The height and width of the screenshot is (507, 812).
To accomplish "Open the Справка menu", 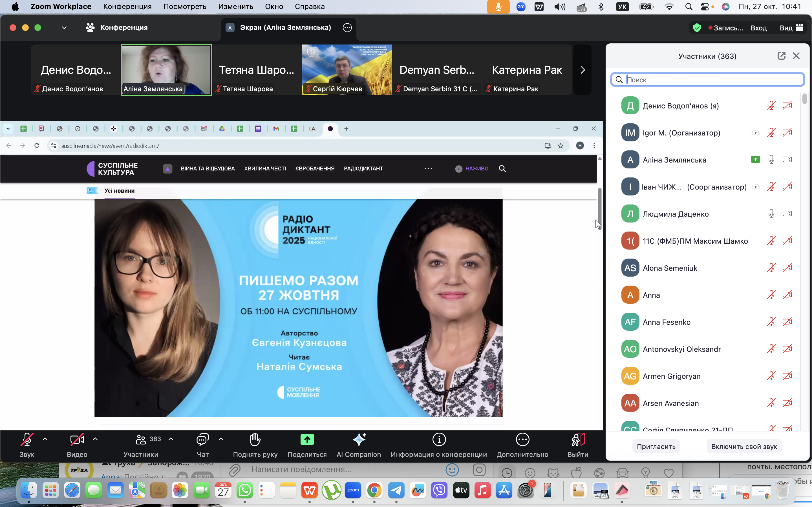I will coord(309,6).
